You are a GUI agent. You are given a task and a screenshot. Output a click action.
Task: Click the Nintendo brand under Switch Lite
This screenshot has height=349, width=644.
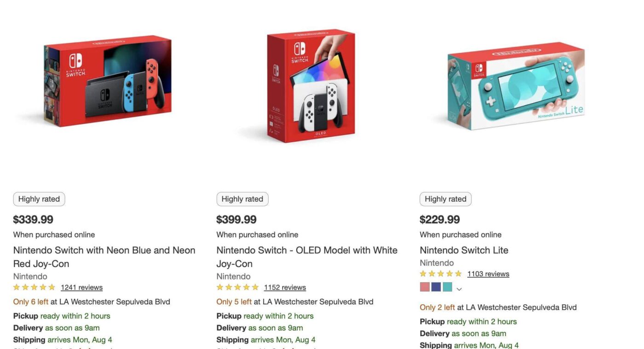pos(437,263)
